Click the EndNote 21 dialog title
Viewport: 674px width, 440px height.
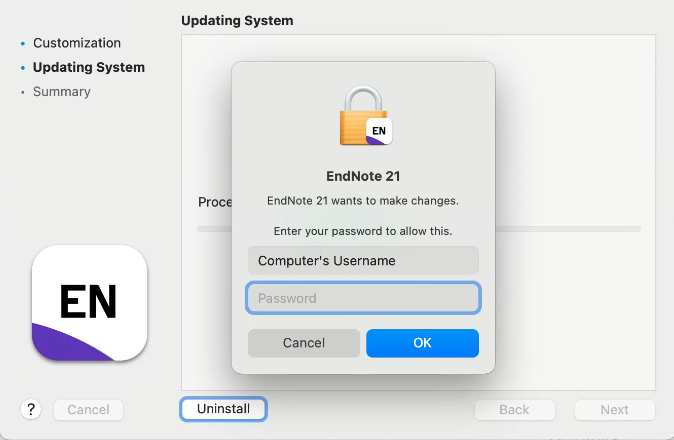pyautogui.click(x=363, y=177)
